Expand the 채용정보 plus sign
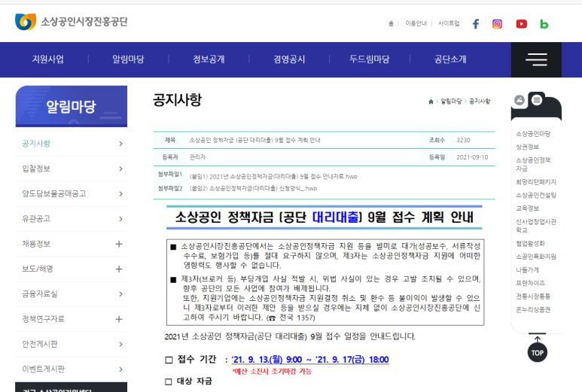This screenshot has width=582, height=392. [119, 244]
